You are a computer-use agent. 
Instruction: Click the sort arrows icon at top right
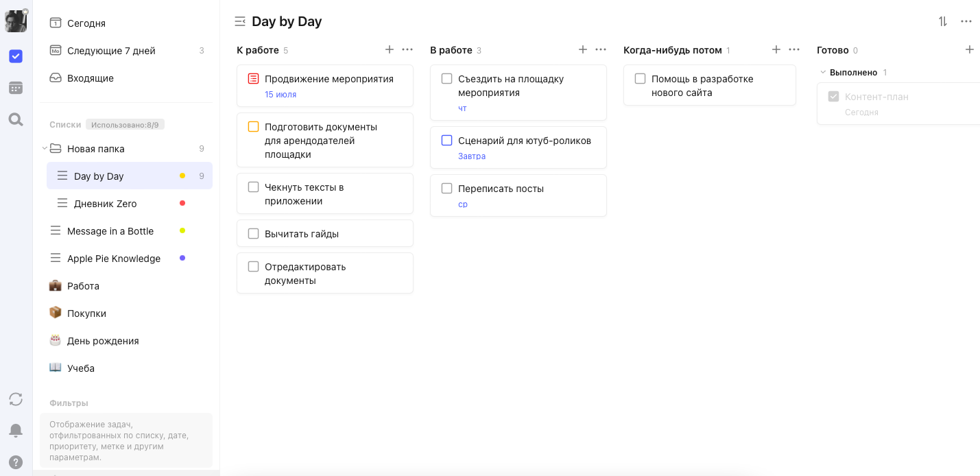(943, 21)
